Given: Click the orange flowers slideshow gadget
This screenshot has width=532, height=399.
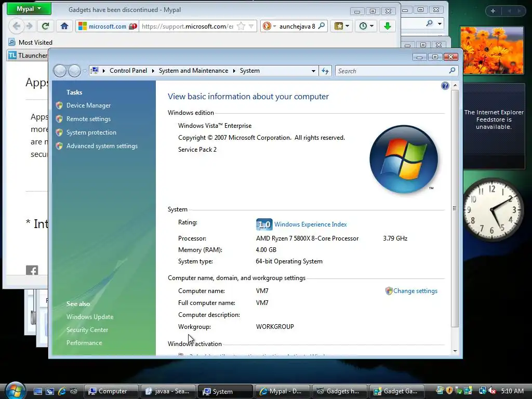Looking at the screenshot, I should (x=491, y=50).
